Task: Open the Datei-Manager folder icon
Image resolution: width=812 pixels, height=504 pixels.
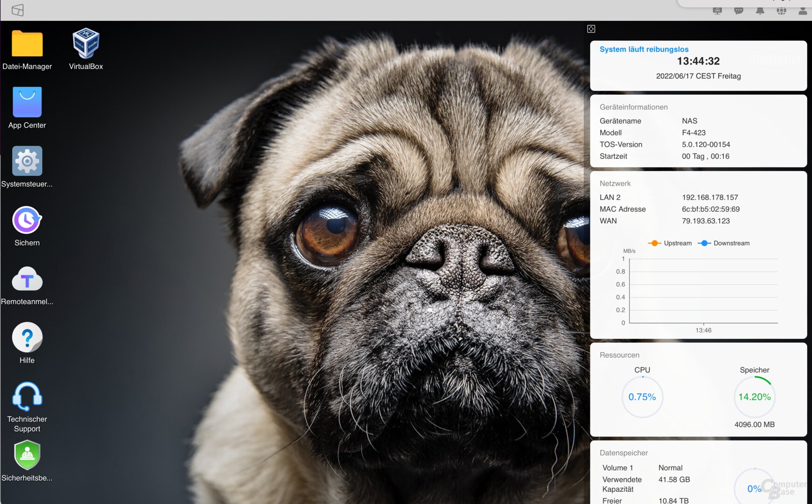Action: [27, 44]
